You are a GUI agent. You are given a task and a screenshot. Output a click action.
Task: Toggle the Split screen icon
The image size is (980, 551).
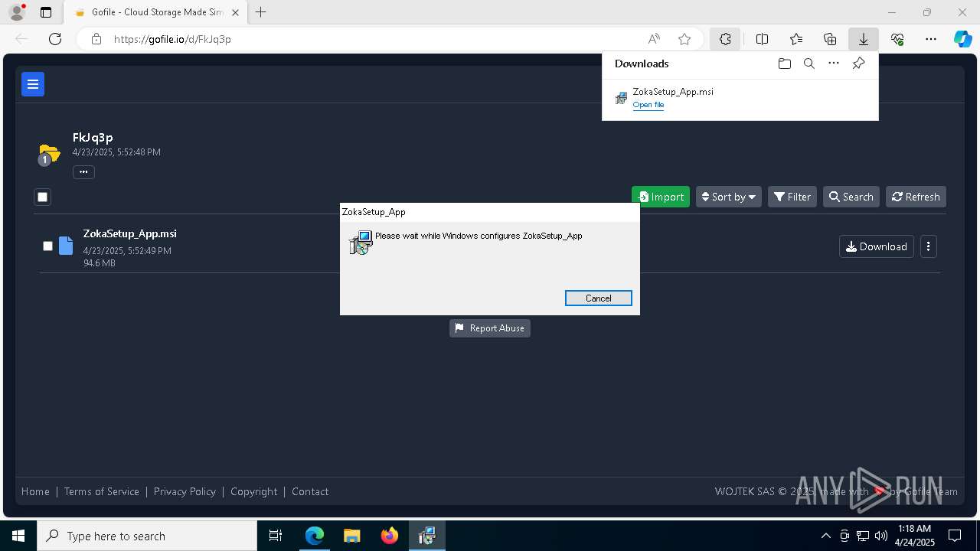tap(763, 39)
